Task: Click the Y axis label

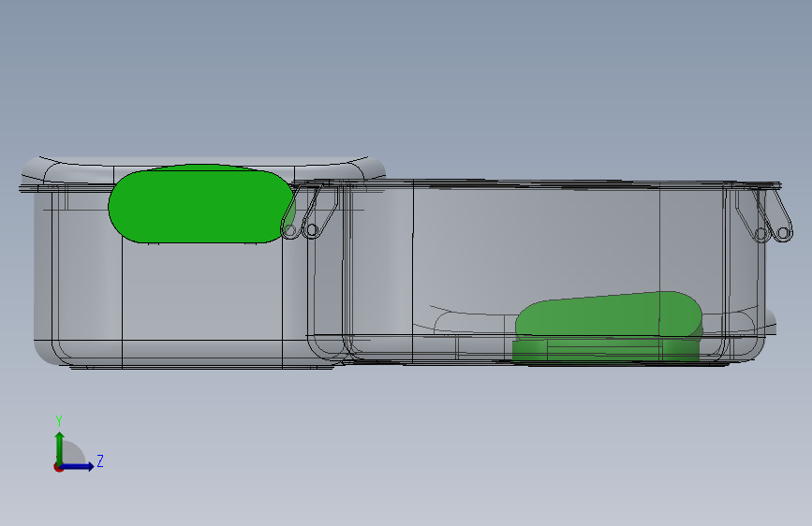Action: (x=59, y=420)
